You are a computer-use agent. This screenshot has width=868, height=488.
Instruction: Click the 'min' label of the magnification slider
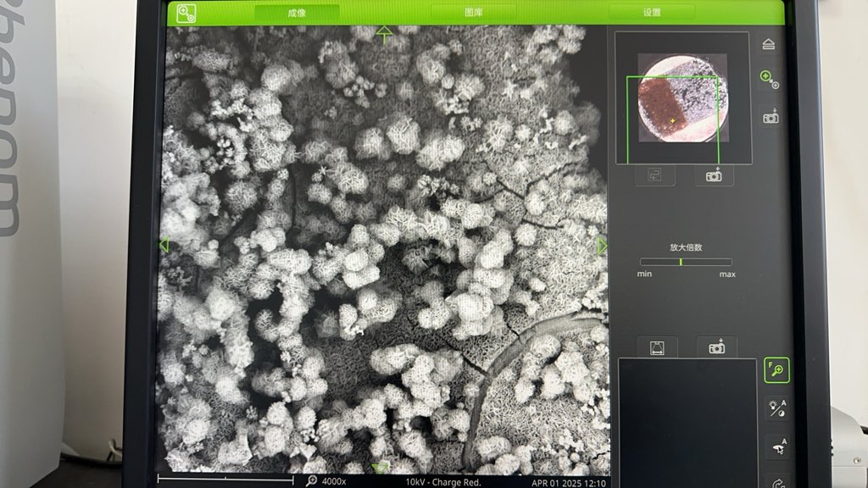644,274
